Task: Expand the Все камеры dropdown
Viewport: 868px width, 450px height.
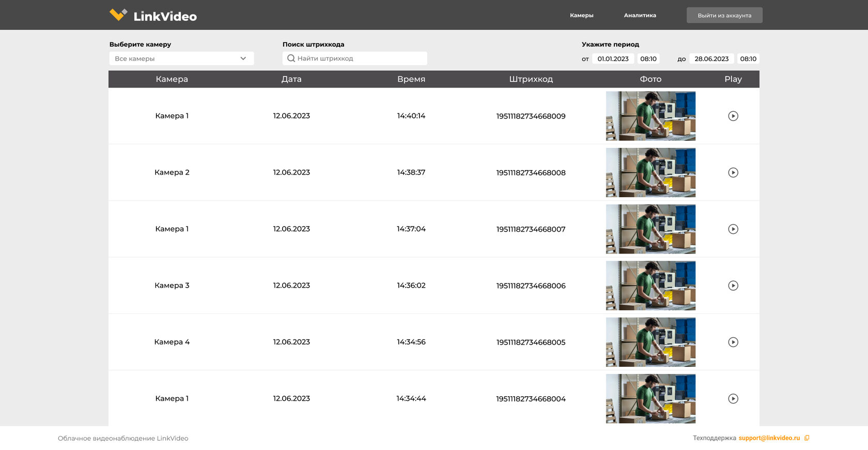Action: (181, 58)
